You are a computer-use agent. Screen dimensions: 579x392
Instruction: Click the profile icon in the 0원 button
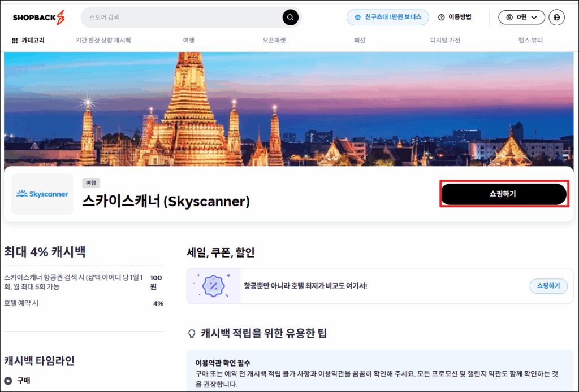509,18
